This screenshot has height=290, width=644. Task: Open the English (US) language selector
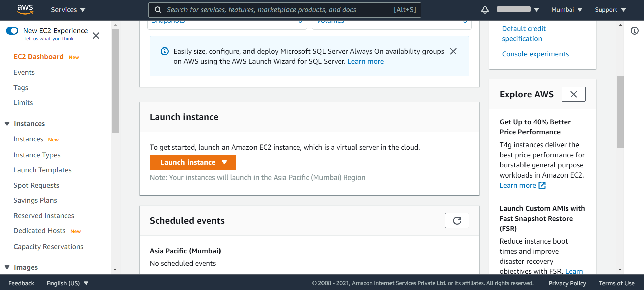tap(67, 283)
